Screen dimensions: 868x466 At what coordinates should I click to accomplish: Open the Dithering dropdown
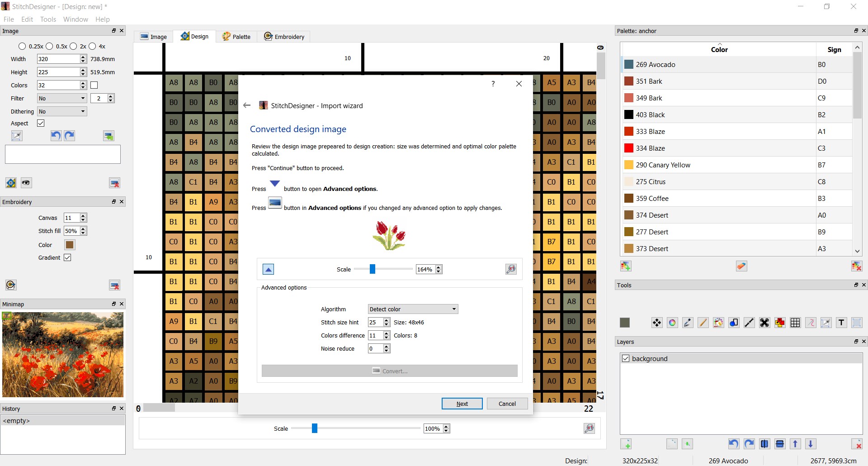point(62,111)
